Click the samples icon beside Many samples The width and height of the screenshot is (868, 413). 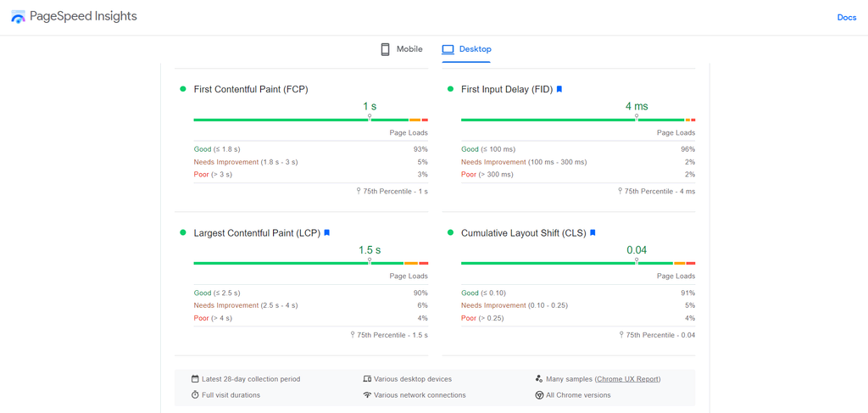point(539,379)
